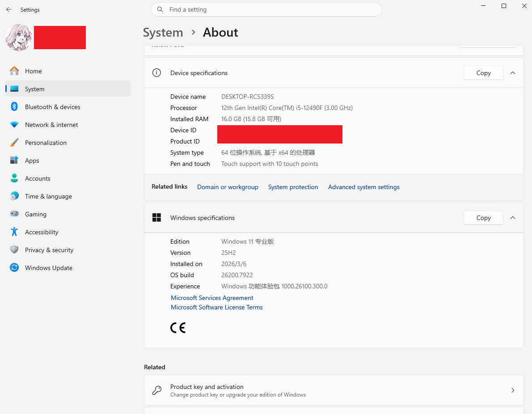
Task: Copy the Device specifications
Action: (483, 73)
